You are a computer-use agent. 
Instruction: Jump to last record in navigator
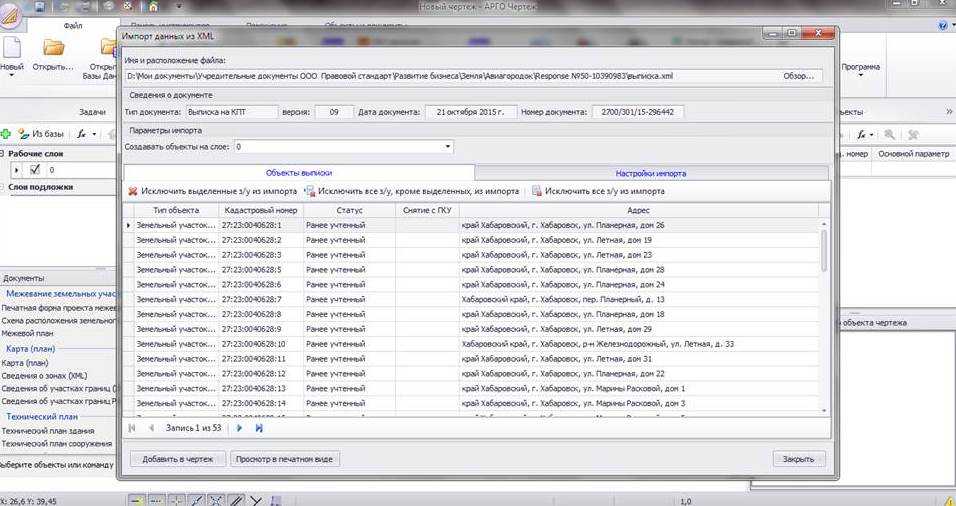coord(259,428)
